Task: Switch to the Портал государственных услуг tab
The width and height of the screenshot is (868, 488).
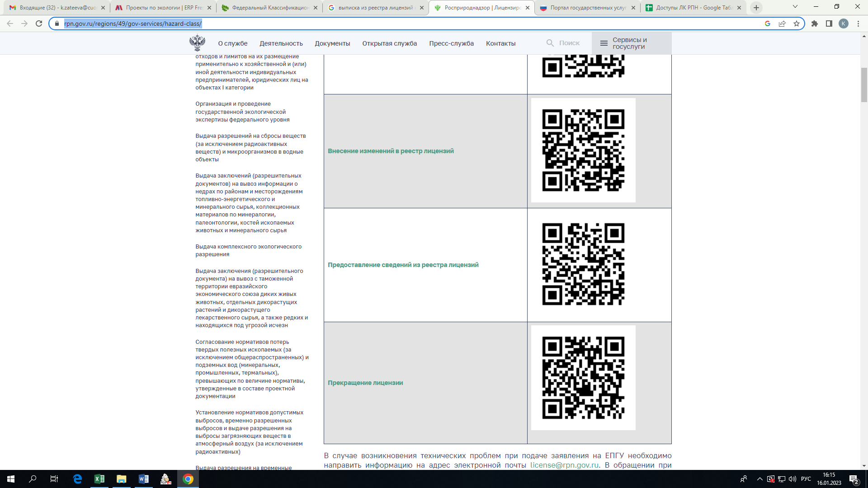Action: point(587,8)
